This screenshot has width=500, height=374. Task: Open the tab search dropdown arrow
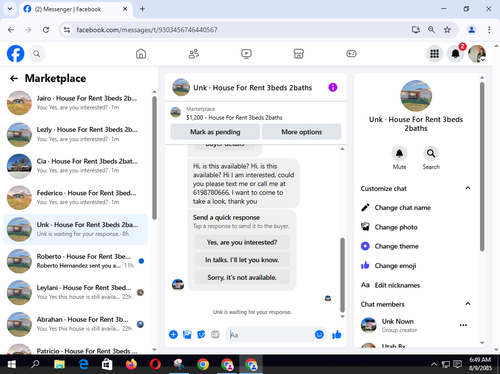click(10, 9)
